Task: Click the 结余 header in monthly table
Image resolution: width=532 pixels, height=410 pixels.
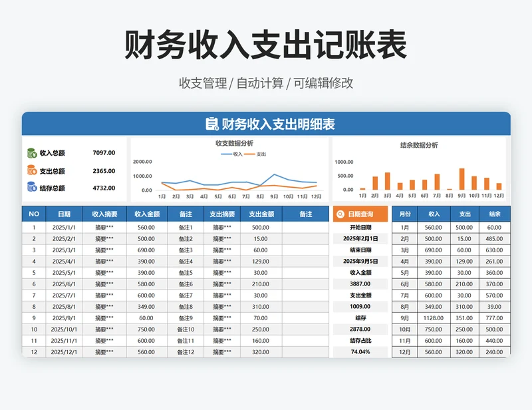Action: pos(495,214)
